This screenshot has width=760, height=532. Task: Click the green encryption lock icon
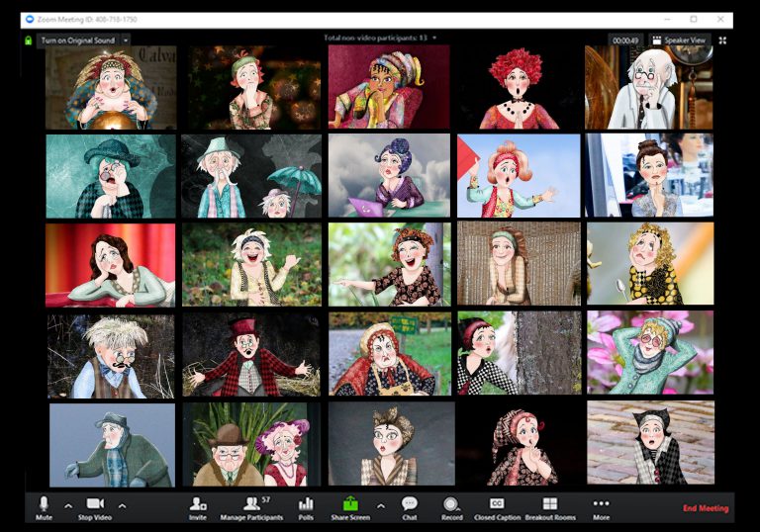click(28, 41)
